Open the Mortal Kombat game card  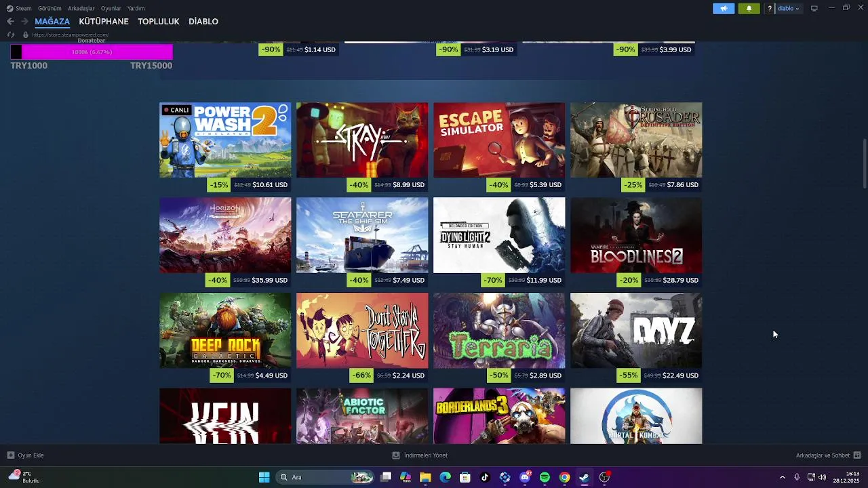(x=636, y=416)
